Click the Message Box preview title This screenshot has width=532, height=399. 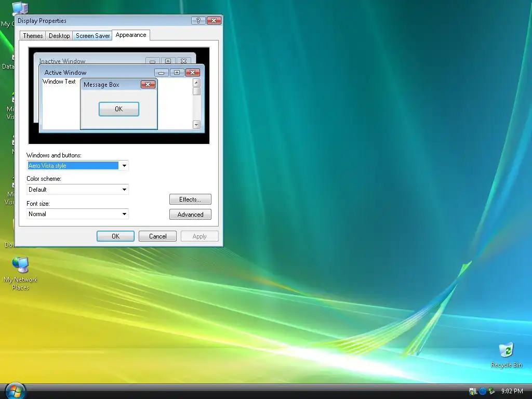click(x=101, y=85)
